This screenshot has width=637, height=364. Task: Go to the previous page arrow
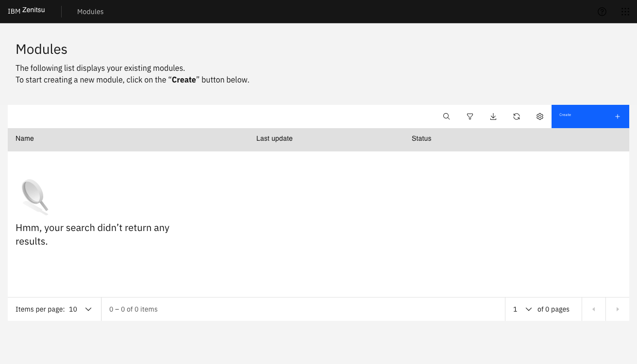pos(593,309)
